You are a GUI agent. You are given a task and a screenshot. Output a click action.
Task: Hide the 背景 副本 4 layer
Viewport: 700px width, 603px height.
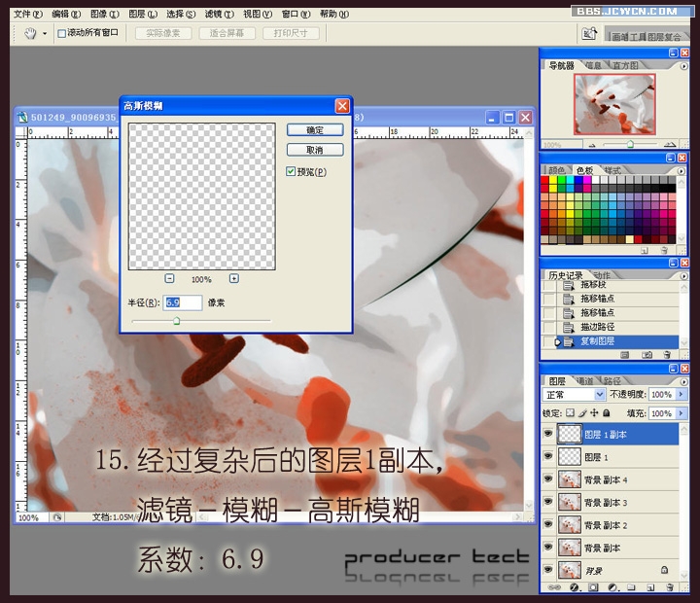click(x=548, y=479)
